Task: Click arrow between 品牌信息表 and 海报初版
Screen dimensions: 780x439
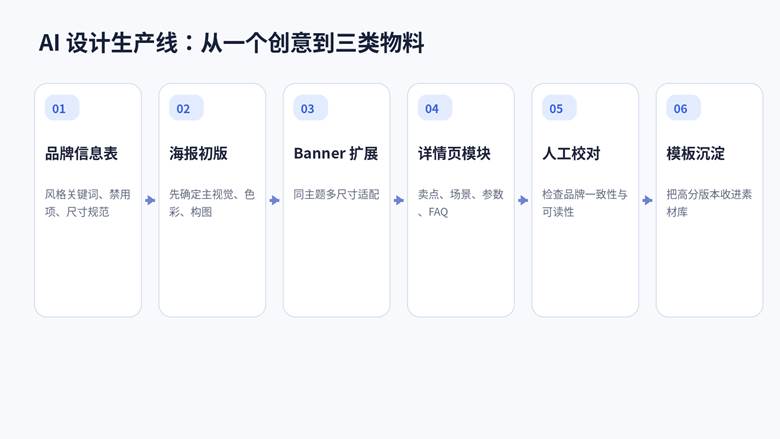Action: [150, 200]
